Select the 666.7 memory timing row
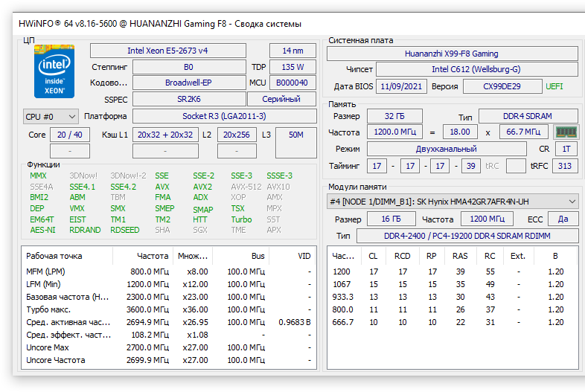This screenshot has width=585, height=392. (x=453, y=322)
